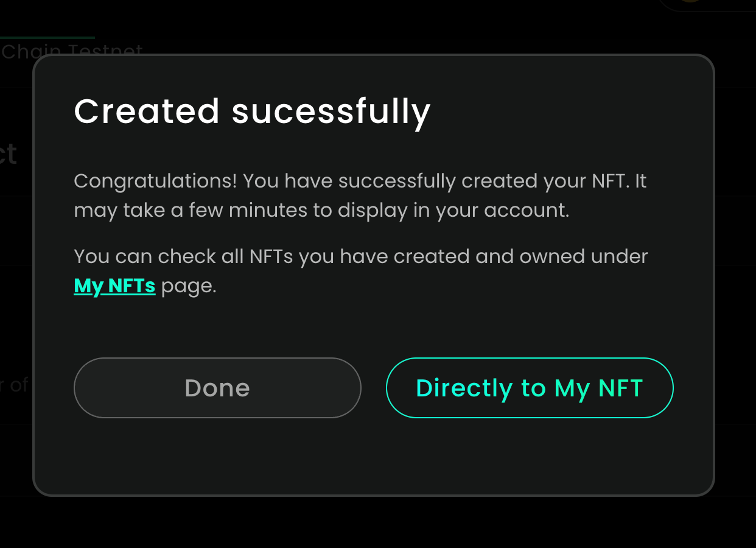The width and height of the screenshot is (756, 548).
Task: Click the word 'page.' after My NFTs
Action: (189, 286)
